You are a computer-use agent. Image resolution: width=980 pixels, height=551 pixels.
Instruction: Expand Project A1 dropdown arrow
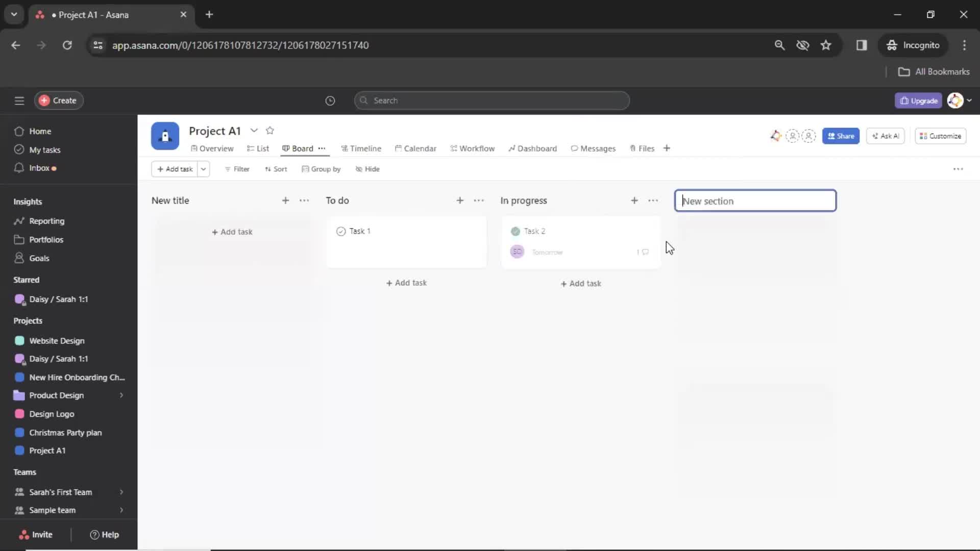pyautogui.click(x=253, y=131)
